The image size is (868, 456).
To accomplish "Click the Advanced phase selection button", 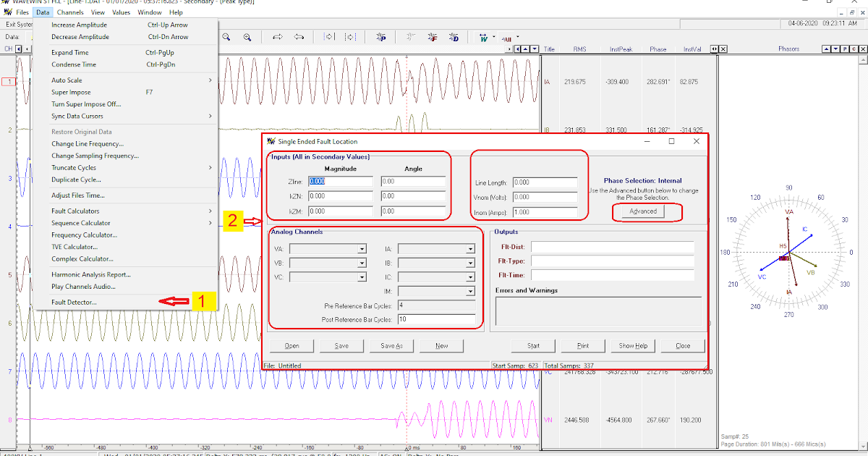I will 644,212.
